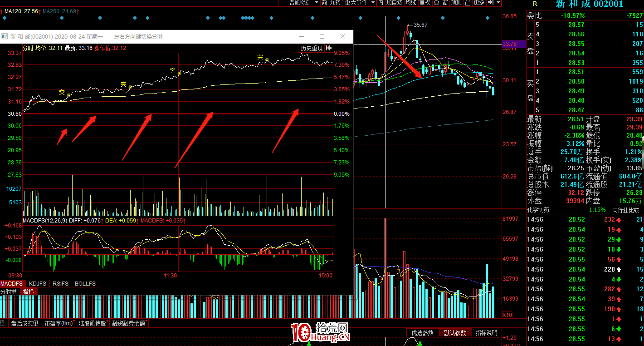The width and height of the screenshot is (644, 346).
Task: Click the 委比 -18.97% value
Action: 573,15
